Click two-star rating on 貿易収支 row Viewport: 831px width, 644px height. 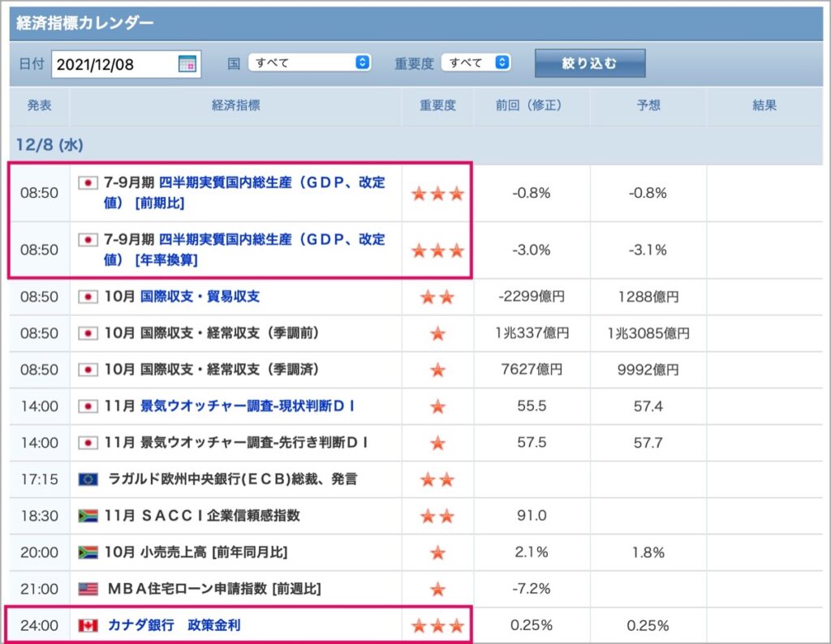(437, 297)
